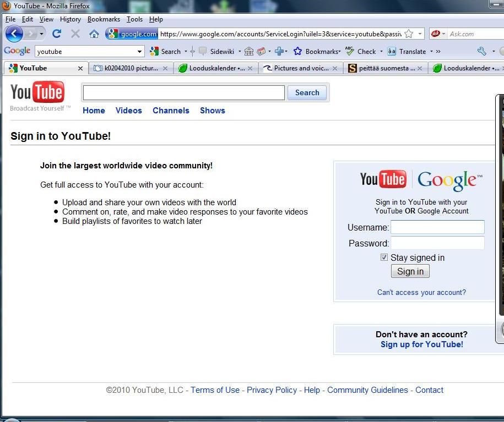504x422 pixels.
Task: Open the Sidewiki dropdown arrow
Action: pos(240,51)
